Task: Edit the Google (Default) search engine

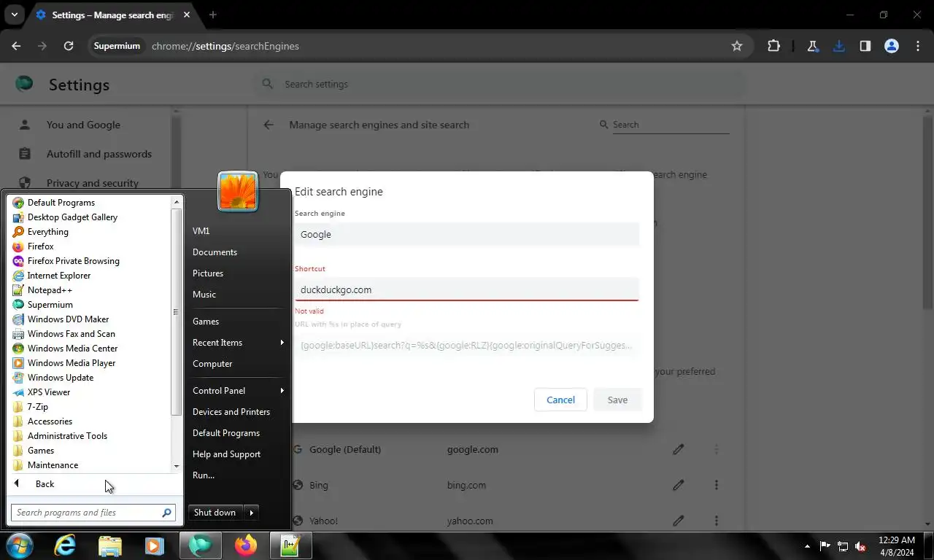Action: [679, 449]
